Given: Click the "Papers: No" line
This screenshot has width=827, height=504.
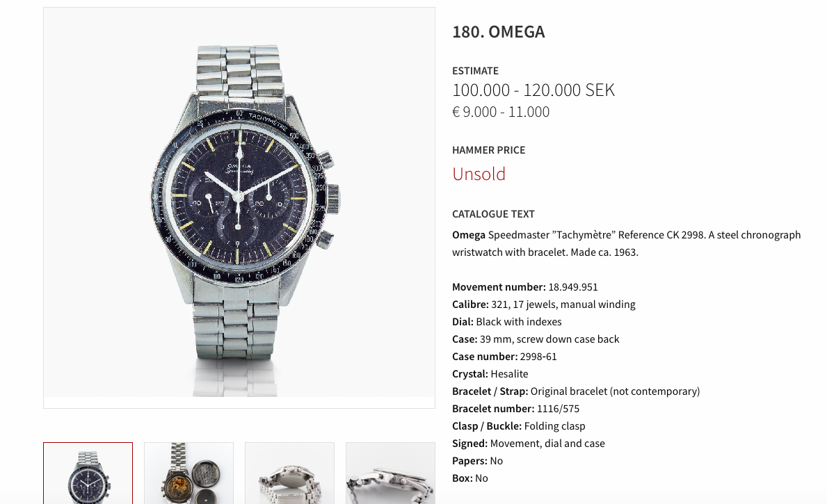Looking at the screenshot, I should (477, 462).
